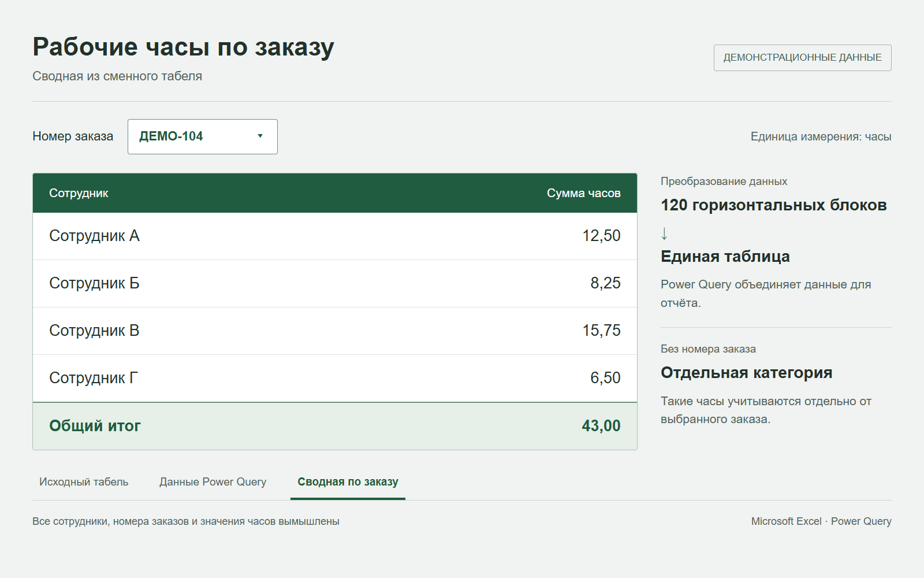This screenshot has width=924, height=578.
Task: Click the Сумма часов column header
Action: tap(583, 193)
